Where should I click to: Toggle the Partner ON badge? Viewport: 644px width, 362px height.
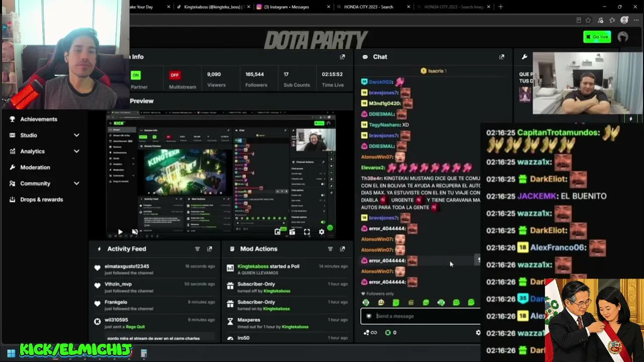pos(135,75)
